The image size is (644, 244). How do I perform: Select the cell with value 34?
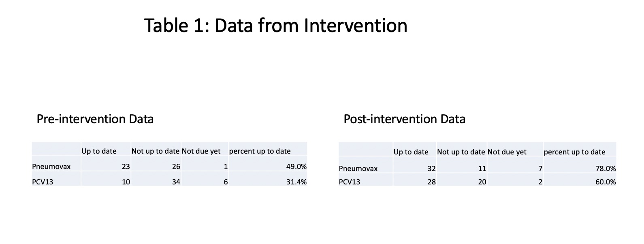[176, 182]
